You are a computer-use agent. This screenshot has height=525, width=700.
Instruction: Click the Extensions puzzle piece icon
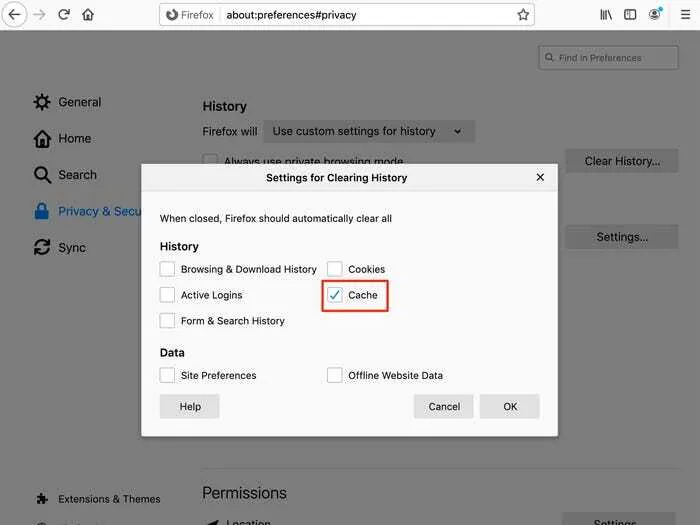point(42,499)
